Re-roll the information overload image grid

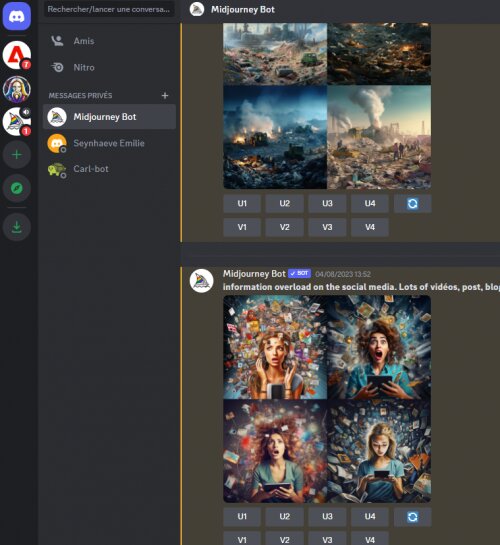click(412, 517)
